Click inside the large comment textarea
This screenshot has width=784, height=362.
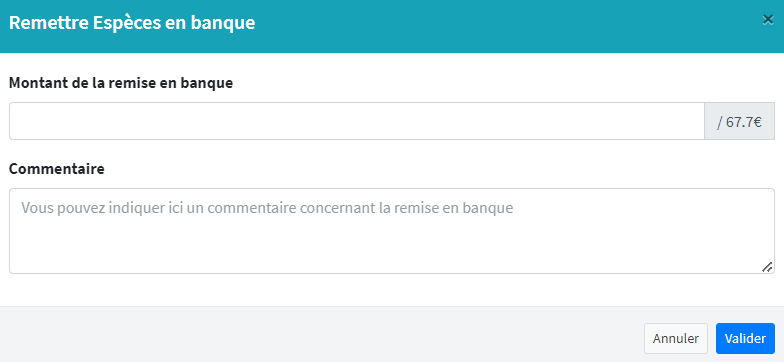tap(392, 231)
